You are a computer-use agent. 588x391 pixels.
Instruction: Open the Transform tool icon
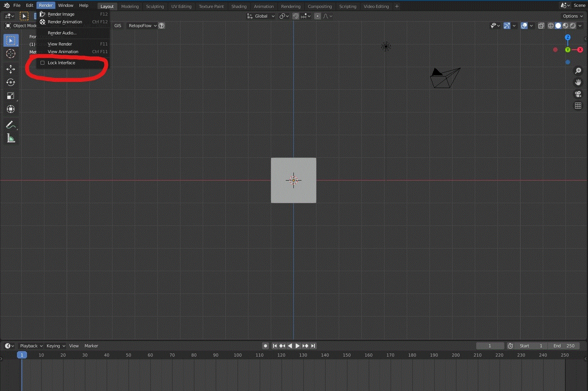tap(11, 109)
